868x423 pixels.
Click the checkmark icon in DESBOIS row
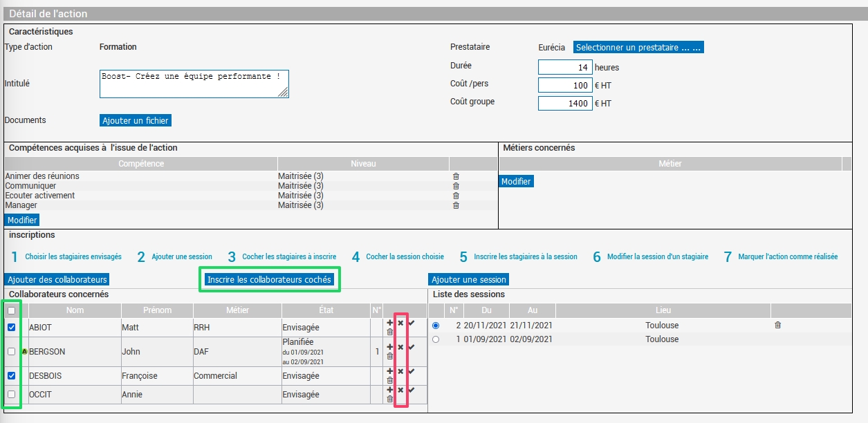click(x=412, y=371)
